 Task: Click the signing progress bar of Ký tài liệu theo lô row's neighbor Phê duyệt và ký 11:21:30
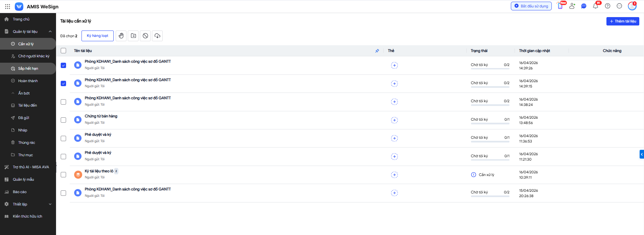490,160
